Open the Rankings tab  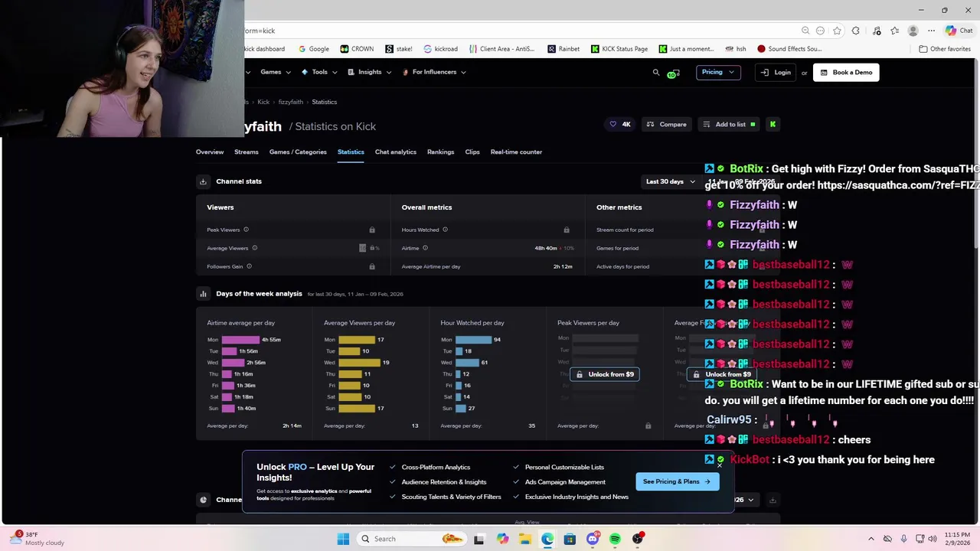click(x=440, y=152)
